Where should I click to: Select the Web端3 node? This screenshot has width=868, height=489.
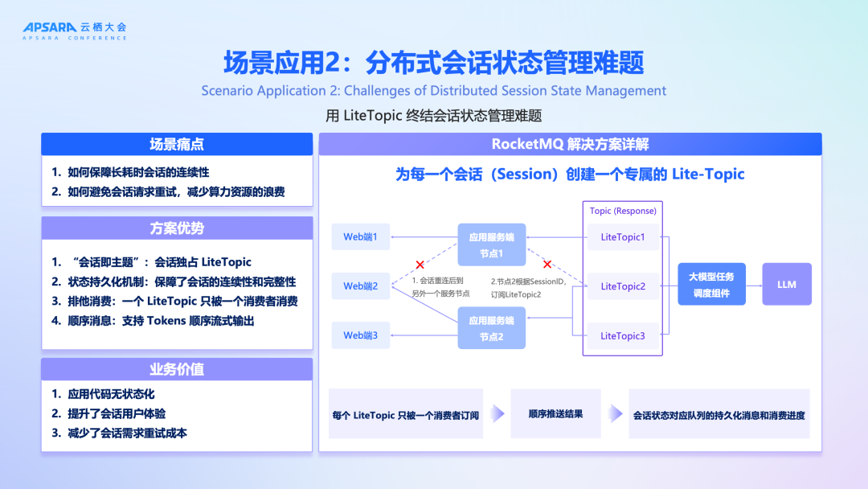click(x=360, y=335)
